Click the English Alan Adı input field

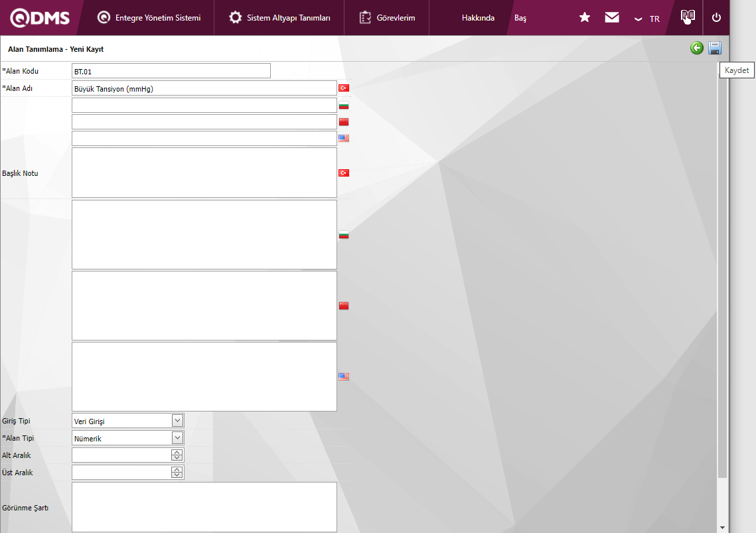[204, 139]
